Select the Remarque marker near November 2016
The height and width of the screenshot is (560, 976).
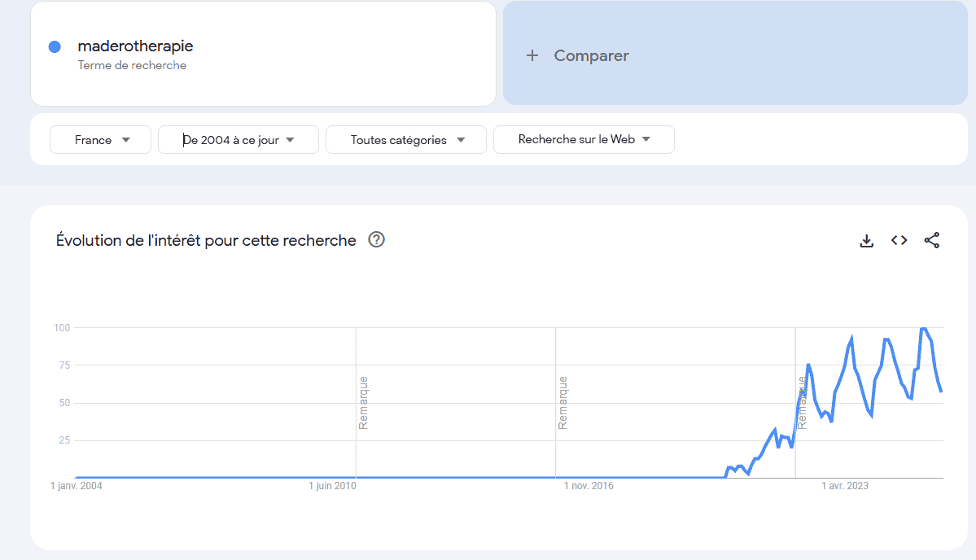562,402
